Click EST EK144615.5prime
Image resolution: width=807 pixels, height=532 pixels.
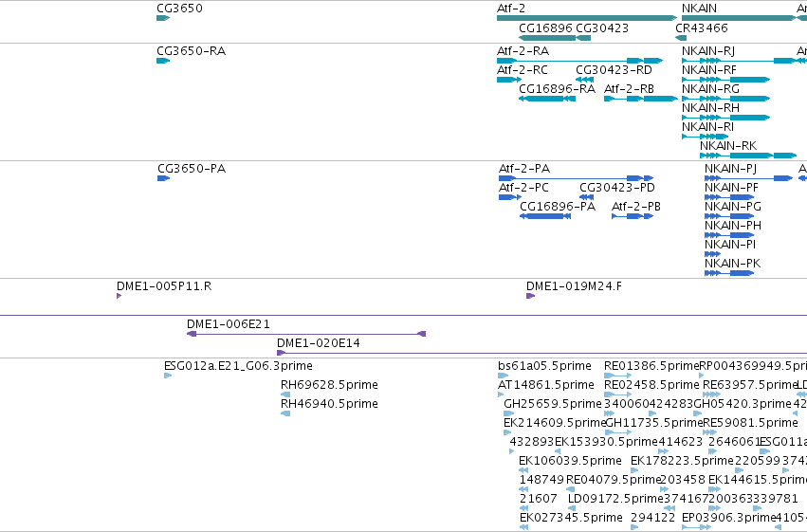click(x=758, y=480)
